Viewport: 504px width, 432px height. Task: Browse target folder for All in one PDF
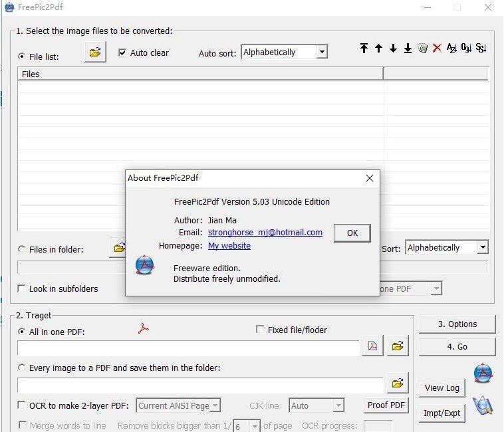pyautogui.click(x=398, y=346)
